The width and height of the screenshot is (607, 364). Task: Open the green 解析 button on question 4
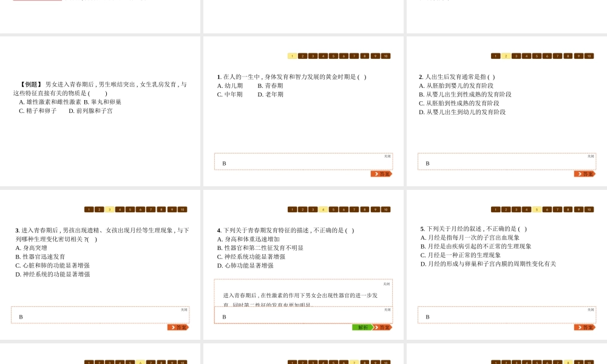click(362, 327)
